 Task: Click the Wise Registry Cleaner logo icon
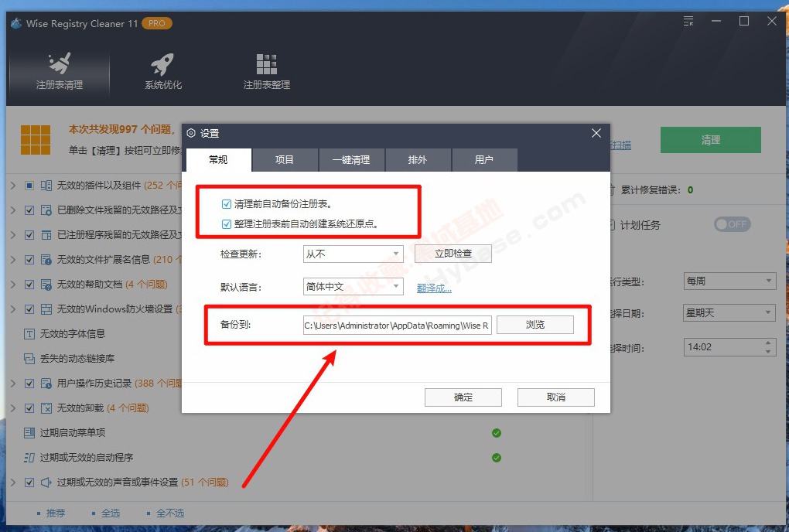coord(15,23)
